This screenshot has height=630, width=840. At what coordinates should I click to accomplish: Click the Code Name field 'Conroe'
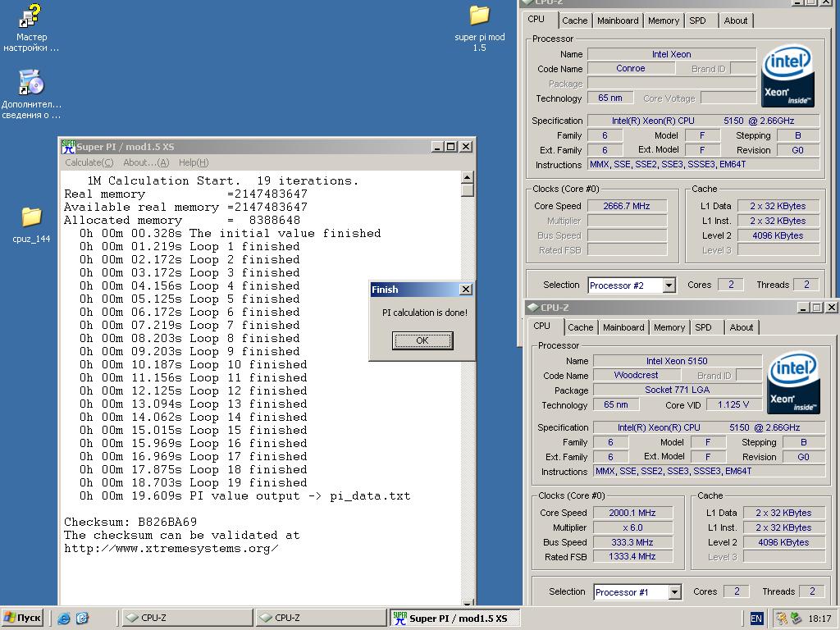[630, 68]
